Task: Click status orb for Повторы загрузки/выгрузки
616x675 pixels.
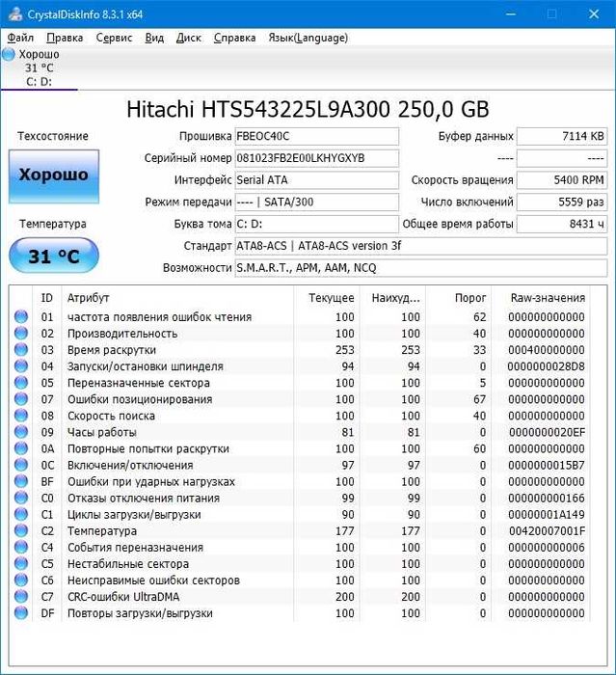Action: click(x=20, y=612)
